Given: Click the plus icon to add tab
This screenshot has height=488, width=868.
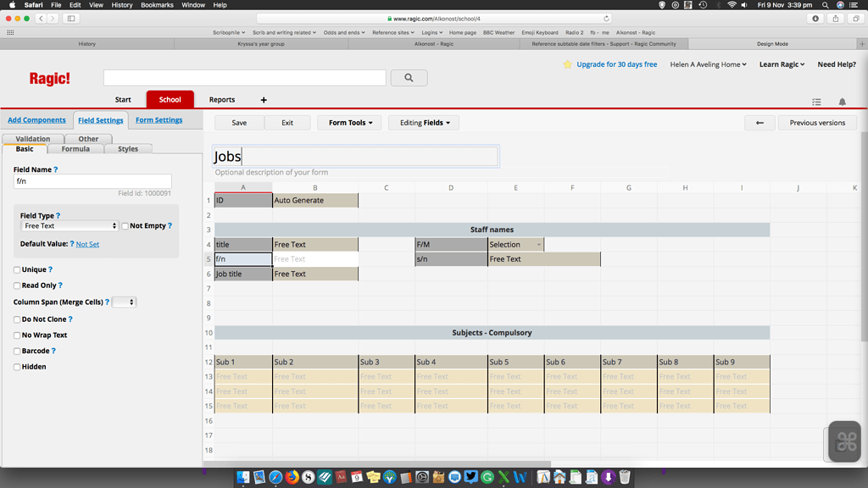Looking at the screenshot, I should click(264, 100).
